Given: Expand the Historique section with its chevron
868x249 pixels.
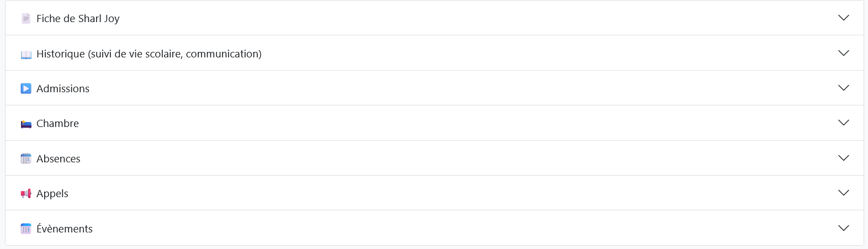Looking at the screenshot, I should tap(843, 53).
